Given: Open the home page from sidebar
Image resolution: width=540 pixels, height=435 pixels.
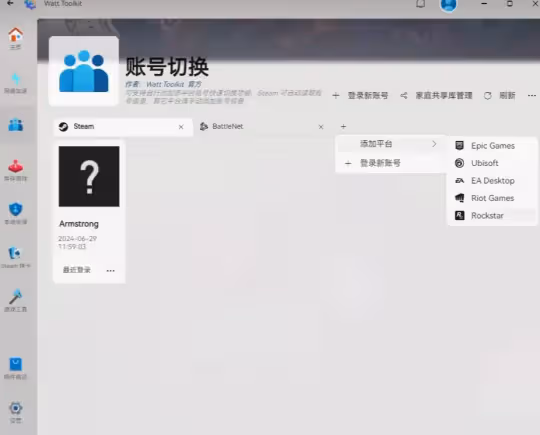Looking at the screenshot, I should pos(15,38).
